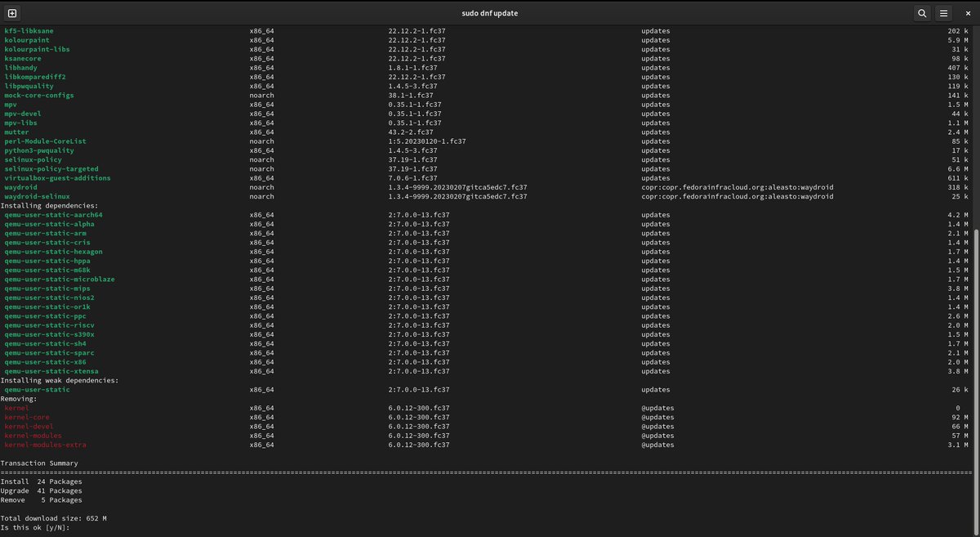Click the 'Is this ok [y/N]:' prompt

pos(35,527)
